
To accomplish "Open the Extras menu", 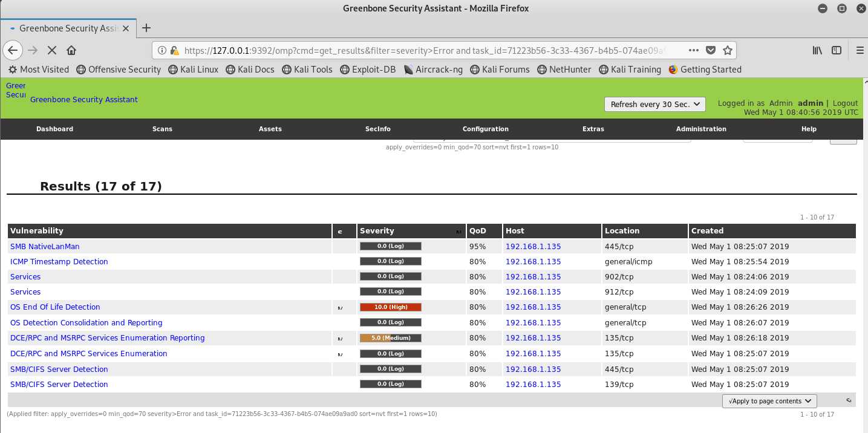I will pos(593,129).
